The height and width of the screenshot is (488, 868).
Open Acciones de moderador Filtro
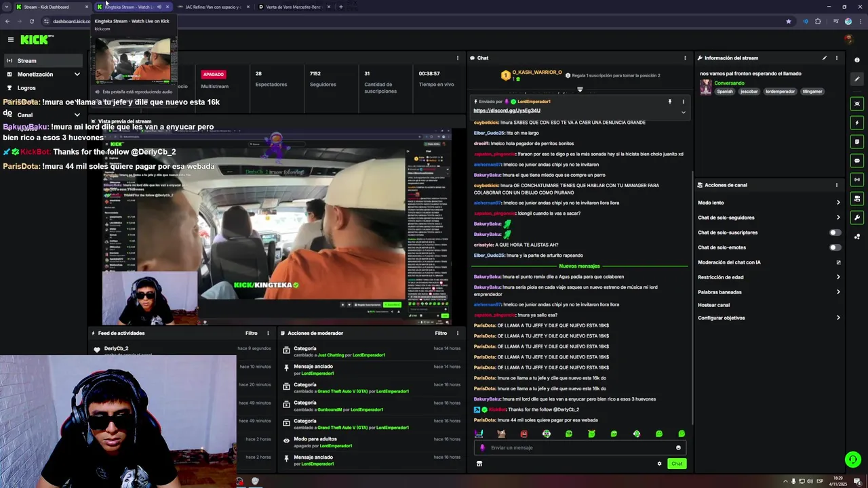click(441, 333)
